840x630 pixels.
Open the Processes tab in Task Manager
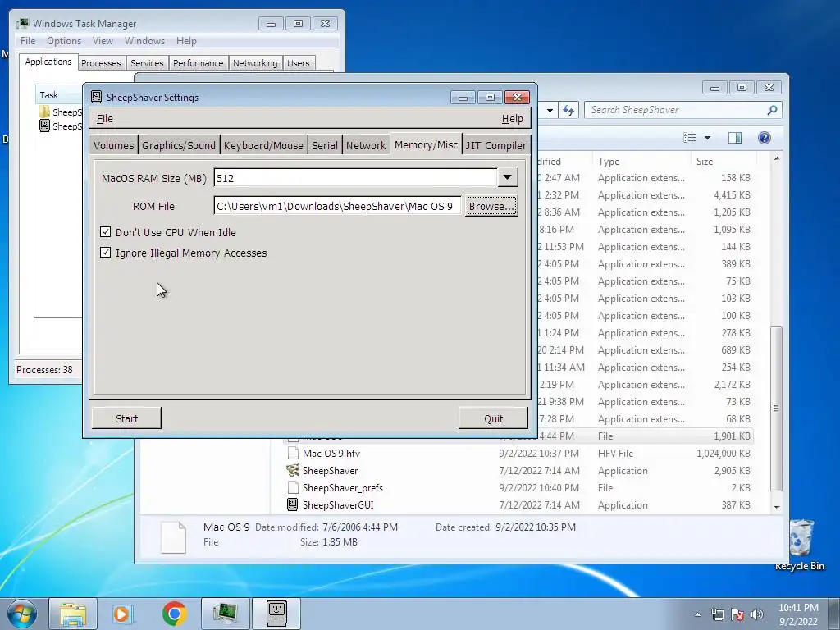click(101, 63)
